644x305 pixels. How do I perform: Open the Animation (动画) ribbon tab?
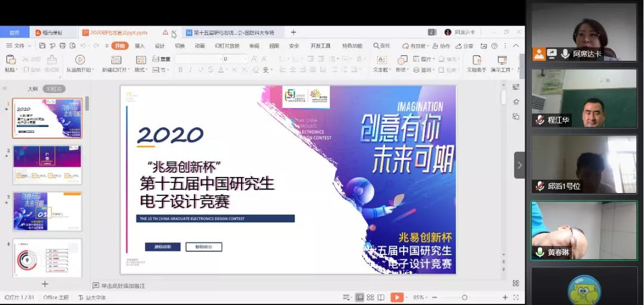tap(200, 45)
